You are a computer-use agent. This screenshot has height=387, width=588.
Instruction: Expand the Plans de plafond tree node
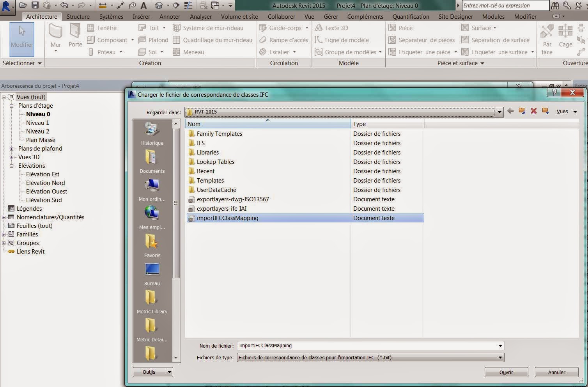click(12, 149)
